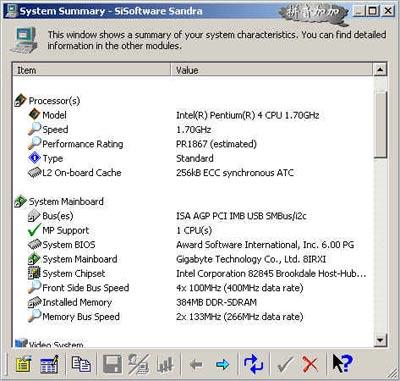Image resolution: width=400 pixels, height=381 pixels.
Task: Click the floppy disk Save icon
Action: pyautogui.click(x=112, y=364)
